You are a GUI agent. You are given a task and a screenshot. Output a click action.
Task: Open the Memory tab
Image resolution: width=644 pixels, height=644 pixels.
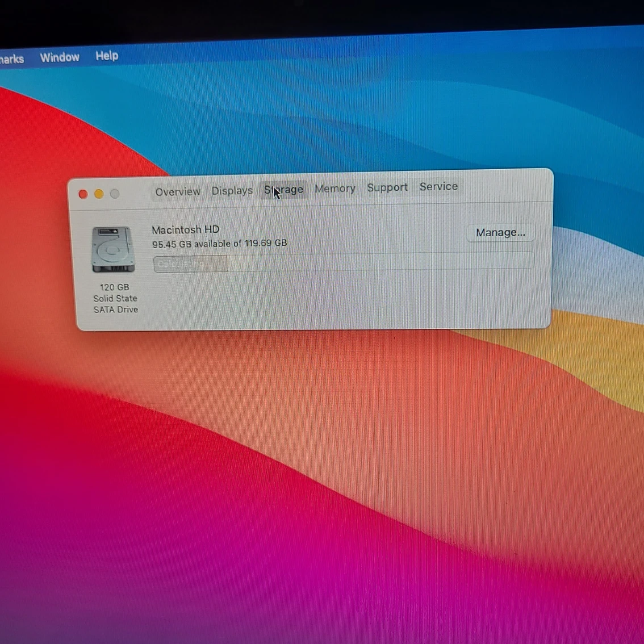click(x=334, y=189)
